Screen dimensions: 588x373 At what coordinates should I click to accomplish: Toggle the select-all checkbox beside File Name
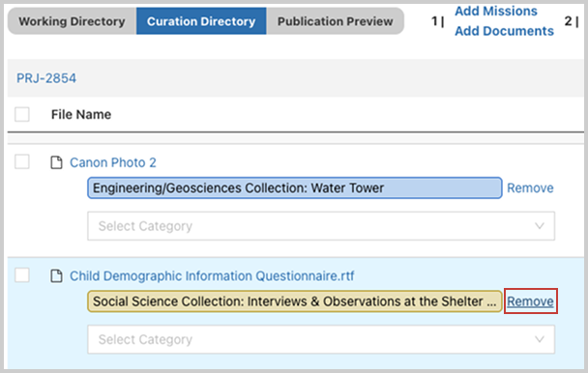[x=22, y=114]
